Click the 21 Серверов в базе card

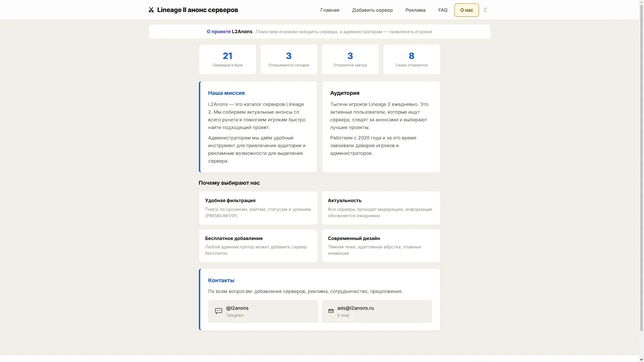[227, 59]
